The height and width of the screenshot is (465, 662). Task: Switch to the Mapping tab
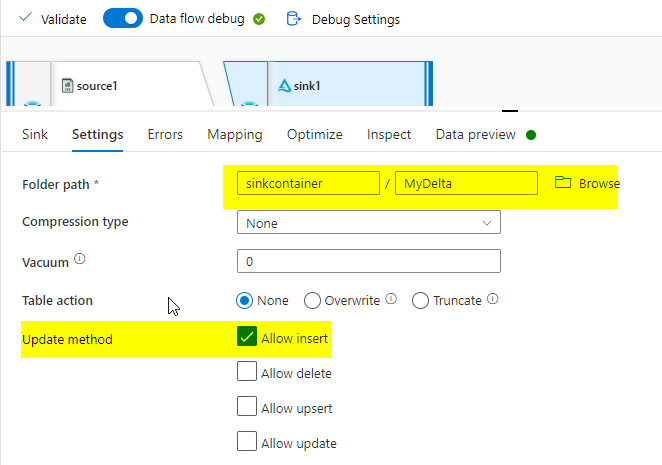[x=235, y=134]
